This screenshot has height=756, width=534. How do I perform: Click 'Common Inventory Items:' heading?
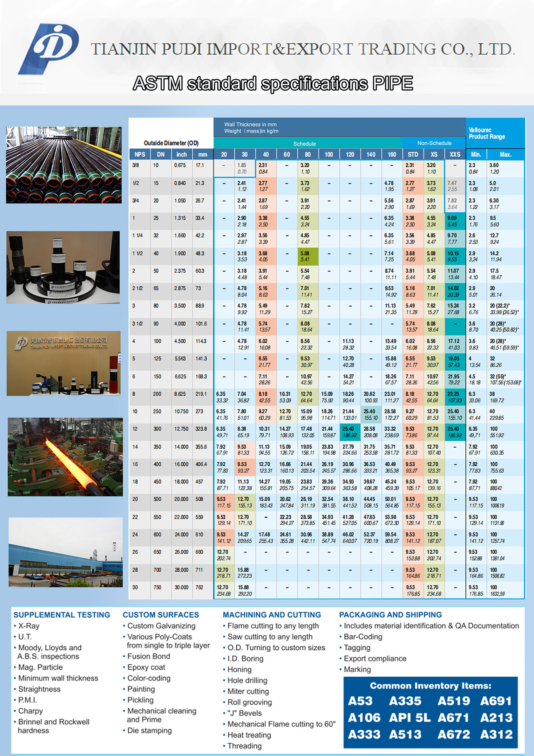point(430,686)
